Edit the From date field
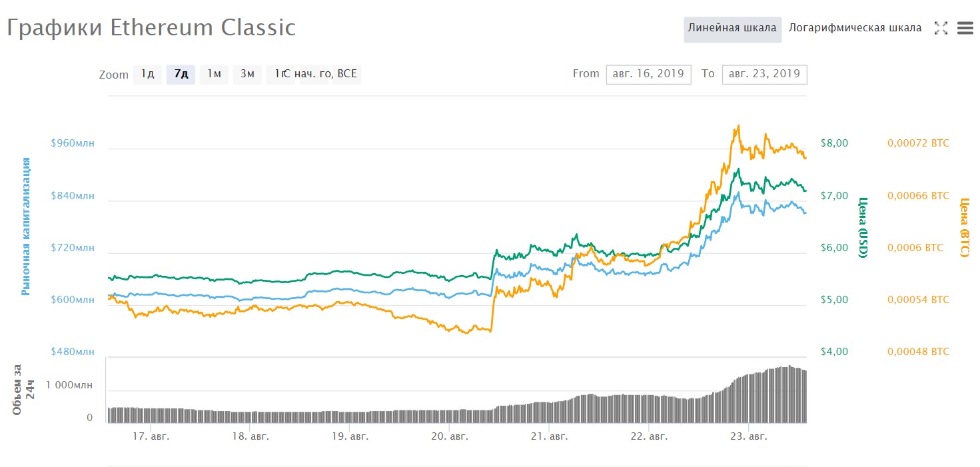Image resolution: width=980 pixels, height=467 pixels. point(648,74)
